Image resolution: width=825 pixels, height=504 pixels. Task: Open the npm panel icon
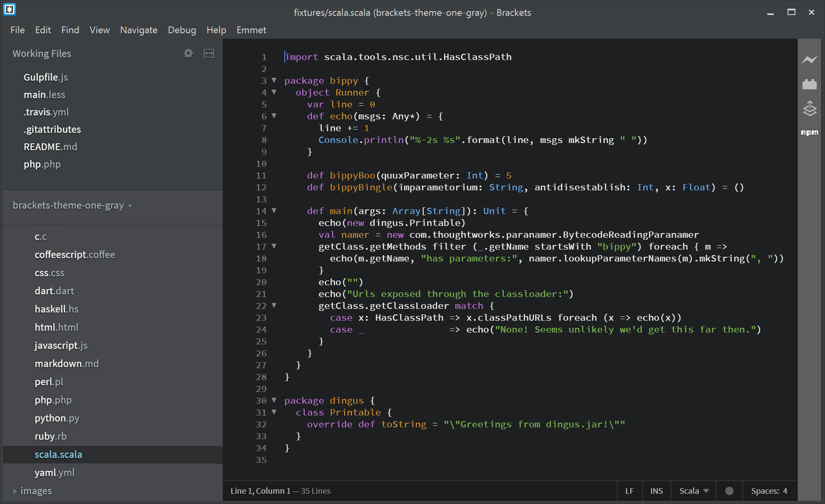point(809,132)
